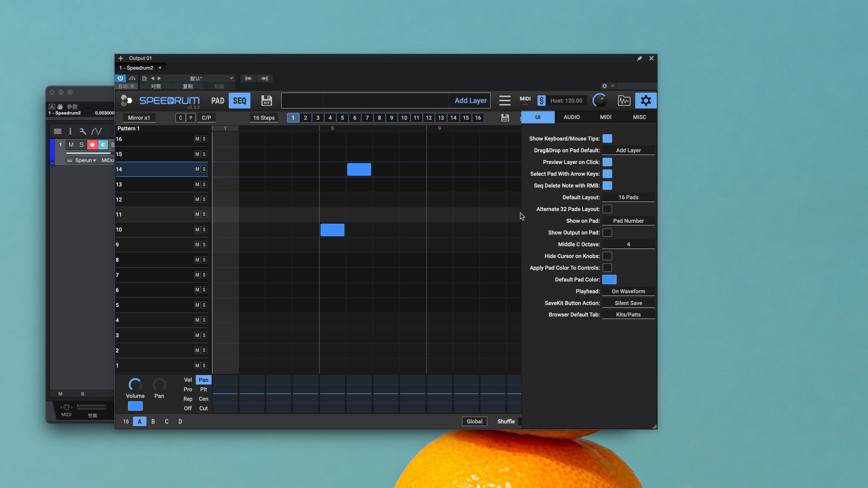Switch to the AUDIO settings tab
This screenshot has height=488, width=868.
click(x=571, y=117)
